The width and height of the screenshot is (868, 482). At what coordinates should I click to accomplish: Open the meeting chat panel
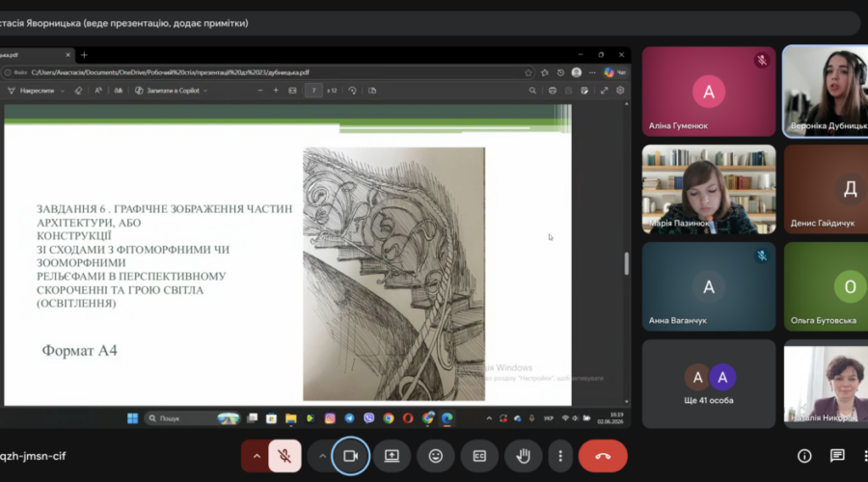(837, 455)
